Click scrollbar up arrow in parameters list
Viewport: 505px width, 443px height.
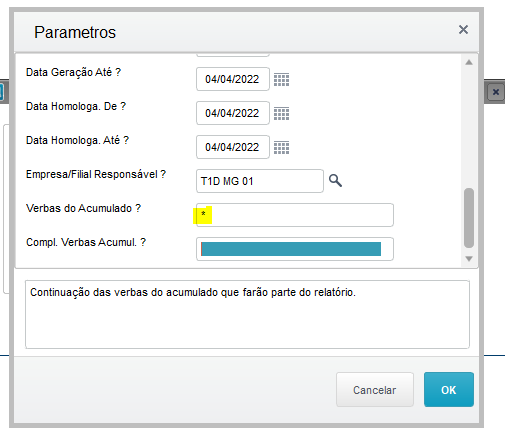click(x=469, y=62)
